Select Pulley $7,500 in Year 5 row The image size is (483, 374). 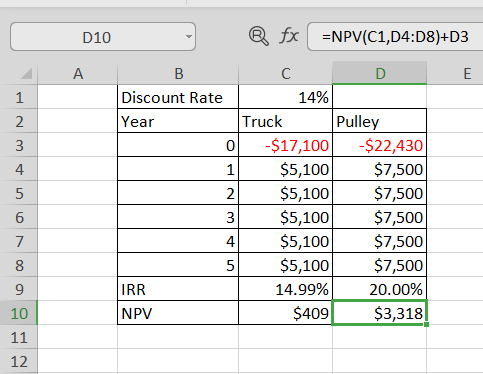380,265
